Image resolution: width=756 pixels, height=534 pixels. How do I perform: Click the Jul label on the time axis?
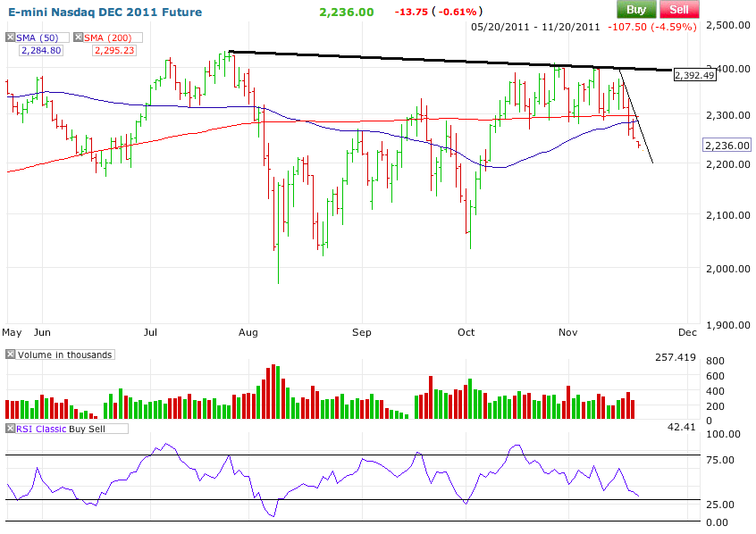(x=150, y=332)
